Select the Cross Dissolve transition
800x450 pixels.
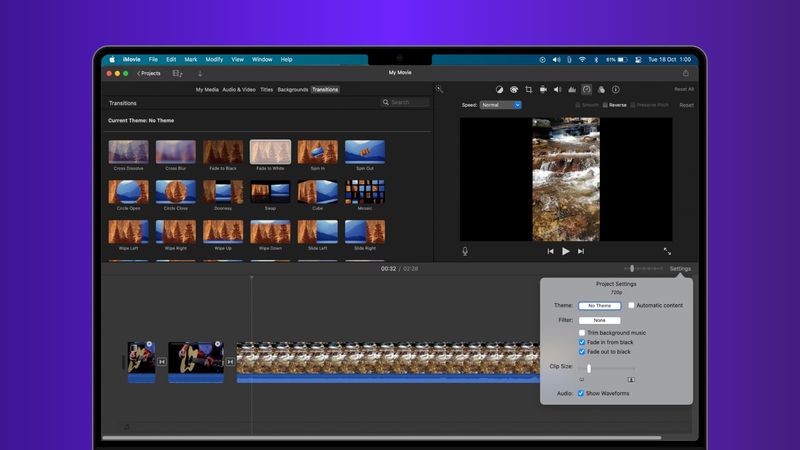(x=129, y=152)
